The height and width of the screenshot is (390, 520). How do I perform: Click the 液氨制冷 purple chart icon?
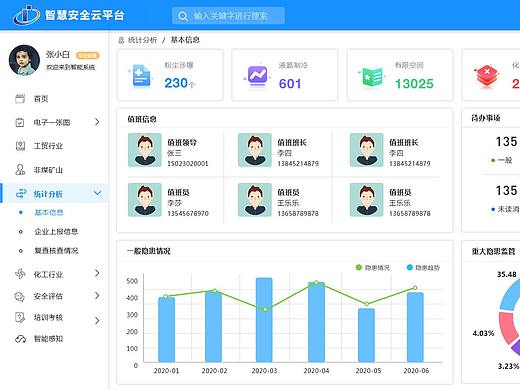(x=257, y=76)
